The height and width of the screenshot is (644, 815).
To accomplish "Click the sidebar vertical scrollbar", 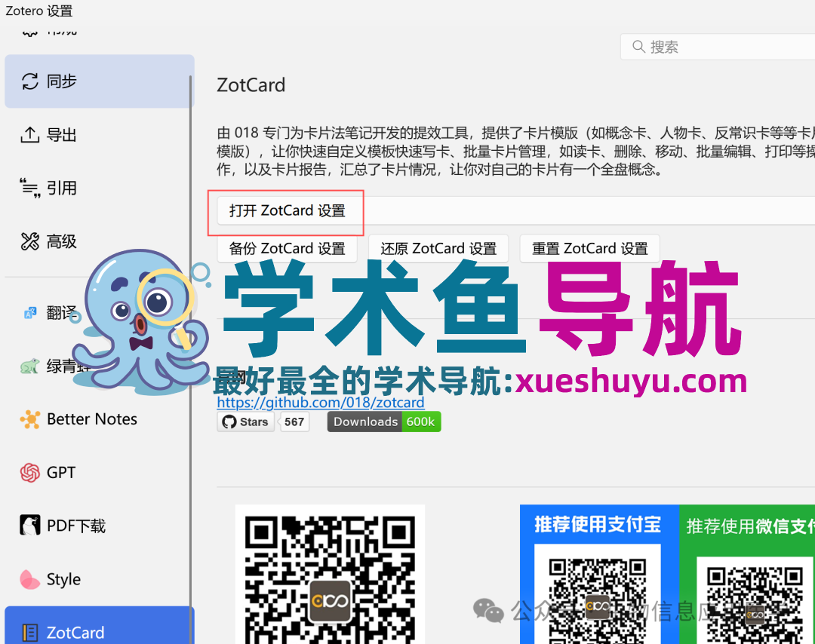I will click(x=191, y=358).
